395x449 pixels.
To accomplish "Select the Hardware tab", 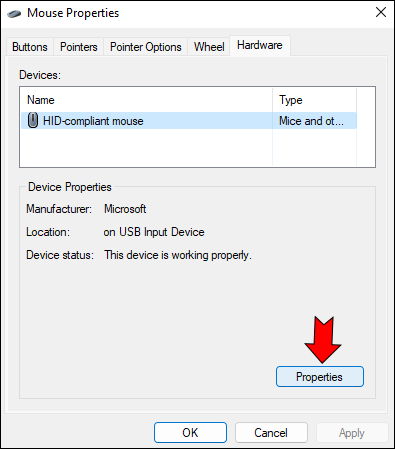I will click(260, 45).
